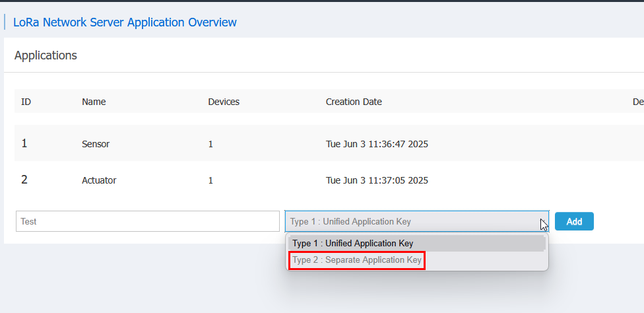Click the Add button
This screenshot has height=313, width=644.
[574, 222]
